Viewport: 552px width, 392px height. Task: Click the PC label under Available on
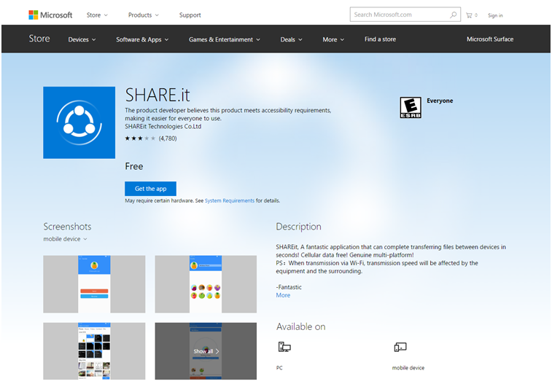[x=279, y=368]
